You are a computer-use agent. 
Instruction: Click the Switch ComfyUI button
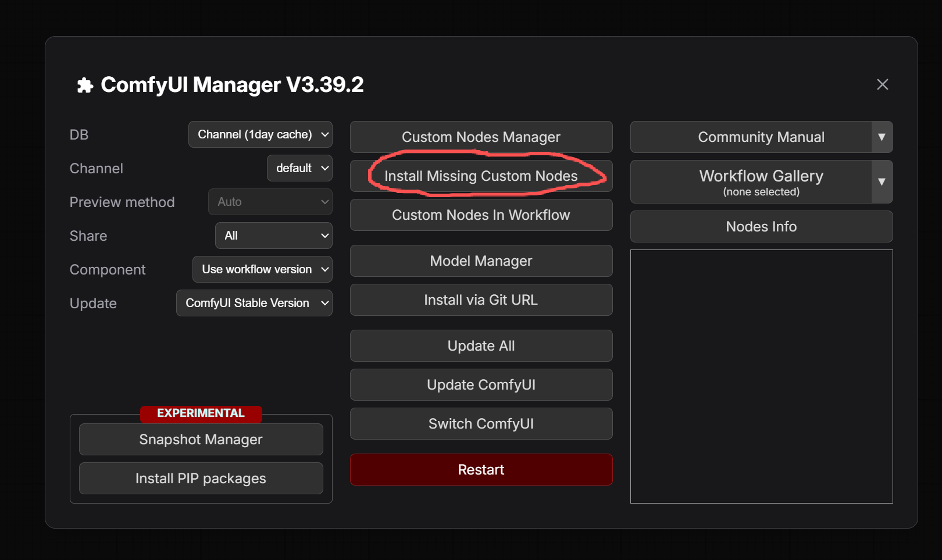click(481, 423)
